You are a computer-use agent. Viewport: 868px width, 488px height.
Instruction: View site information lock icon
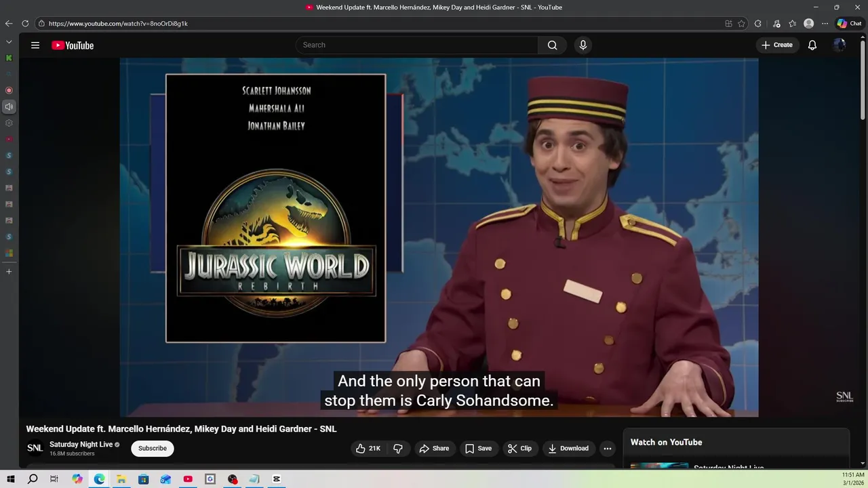pyautogui.click(x=41, y=23)
